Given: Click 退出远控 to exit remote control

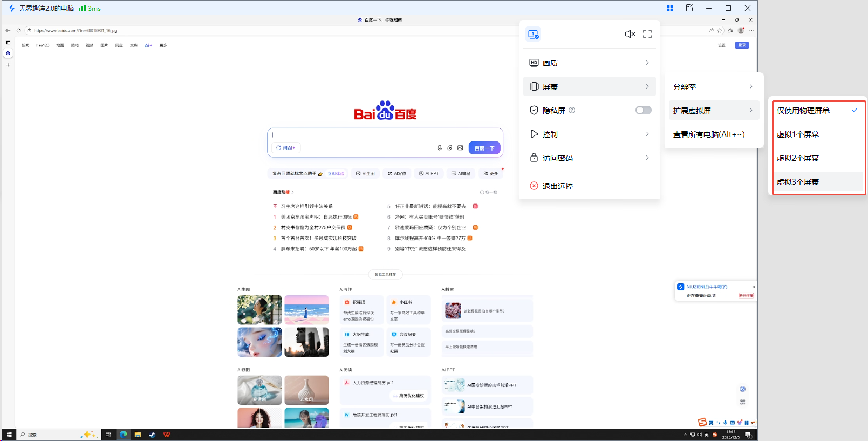Looking at the screenshot, I should pos(590,186).
